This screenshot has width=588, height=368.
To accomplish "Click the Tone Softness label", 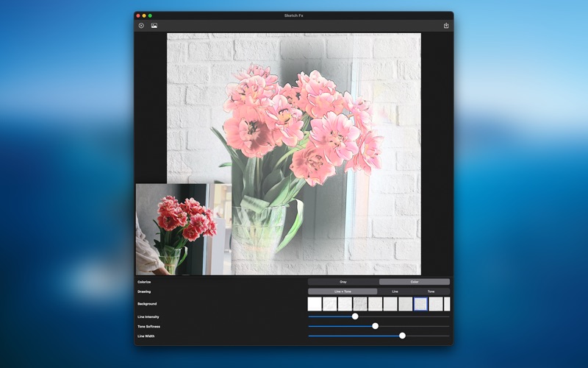I will [x=148, y=327].
